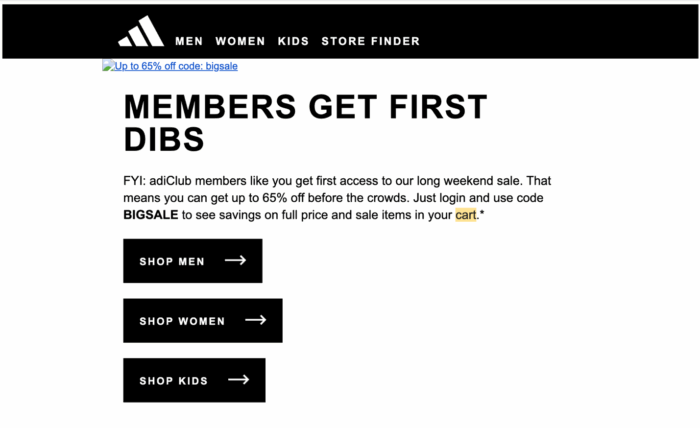Click the arrow icon in the Shop Kids button
The image size is (700, 428).
(238, 380)
